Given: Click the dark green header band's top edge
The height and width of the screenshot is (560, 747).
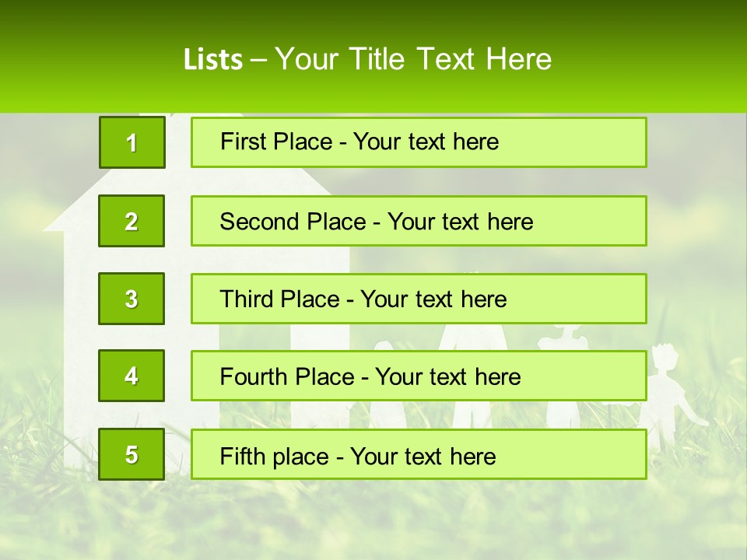Looking at the screenshot, I should (x=373, y=4).
